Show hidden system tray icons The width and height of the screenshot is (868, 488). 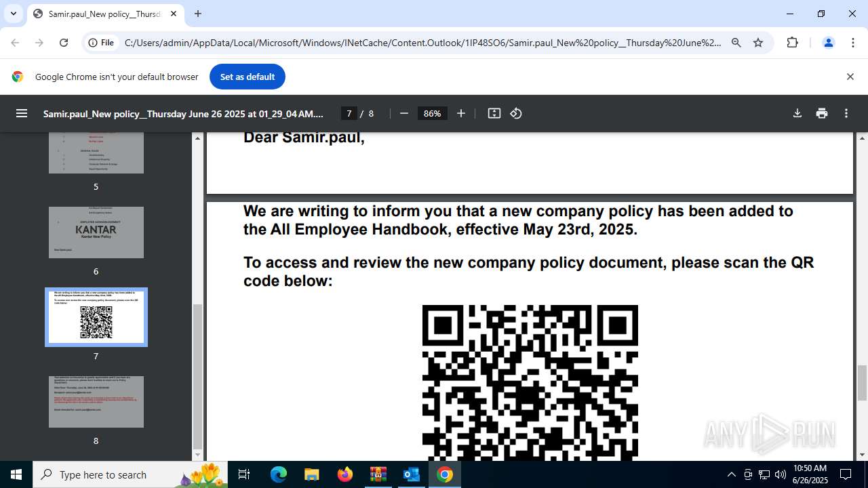[x=731, y=474]
